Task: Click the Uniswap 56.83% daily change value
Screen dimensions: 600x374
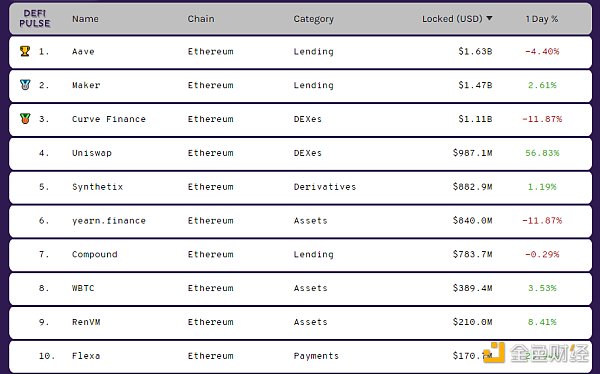Action: click(542, 153)
